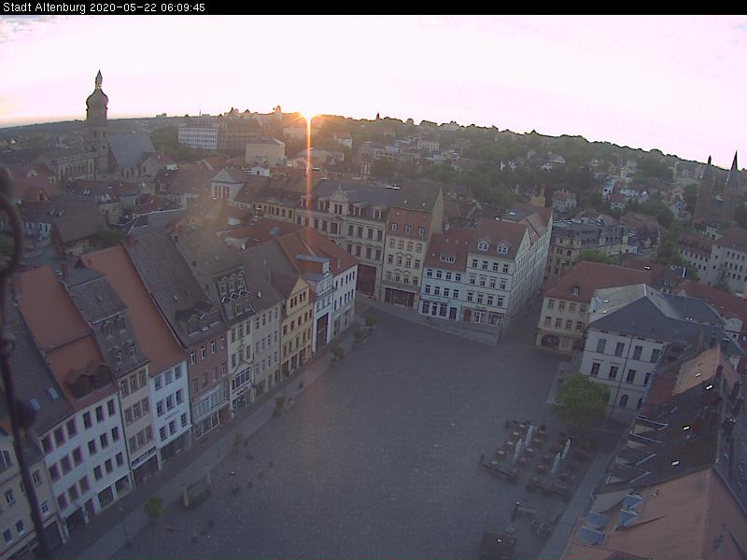Click the tall orange-brown building at center
This screenshot has height=560, width=747.
[406, 250]
